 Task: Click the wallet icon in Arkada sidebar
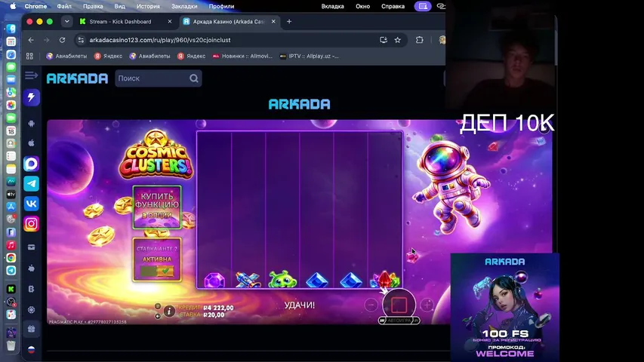pos(31,247)
